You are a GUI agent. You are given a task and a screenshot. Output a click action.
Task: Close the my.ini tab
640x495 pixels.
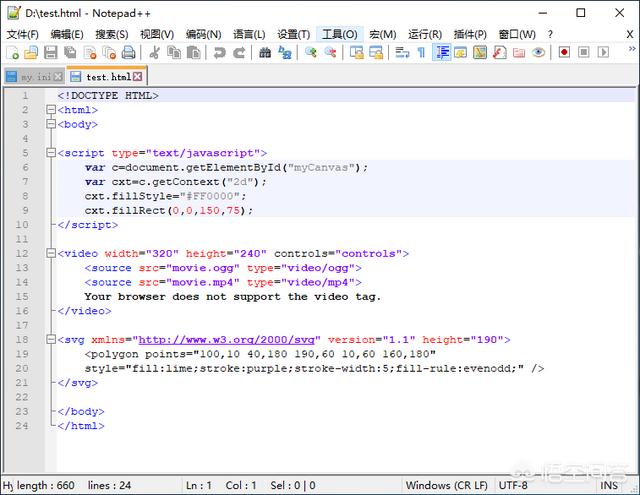tap(58, 77)
